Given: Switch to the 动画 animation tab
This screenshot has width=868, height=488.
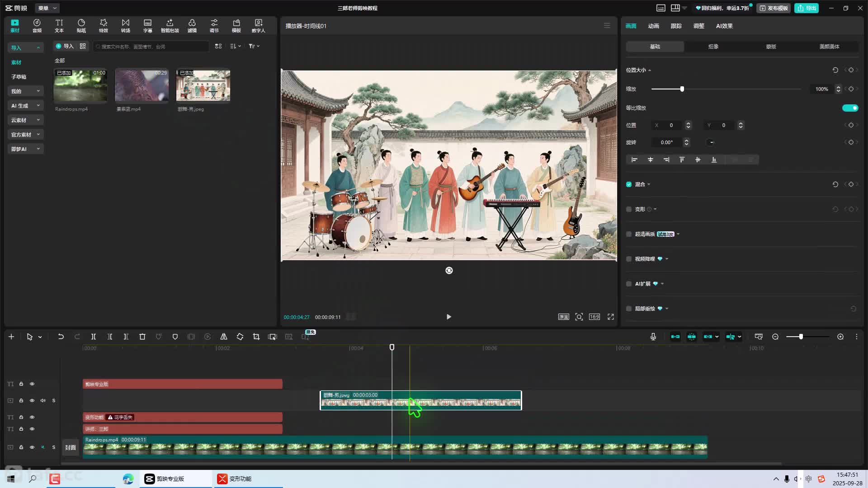Looking at the screenshot, I should (653, 26).
